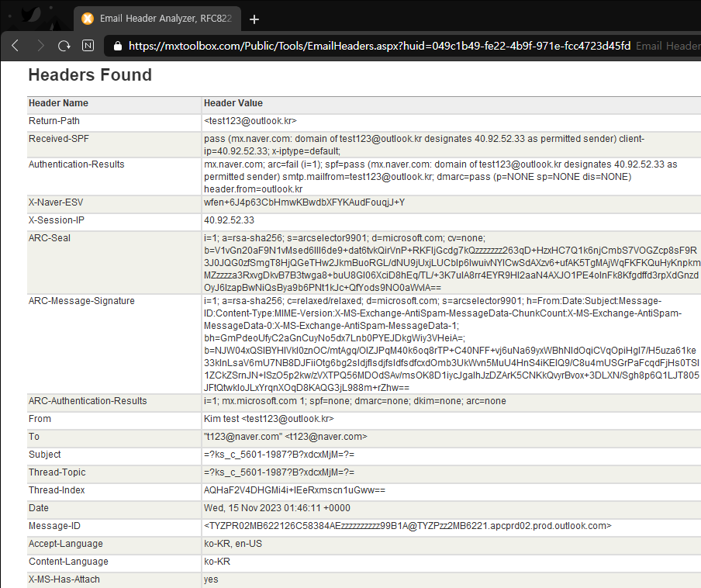Screen dimensions: 701x588
Task: Select the ARC-Message-Signature header name
Action: pos(81,301)
